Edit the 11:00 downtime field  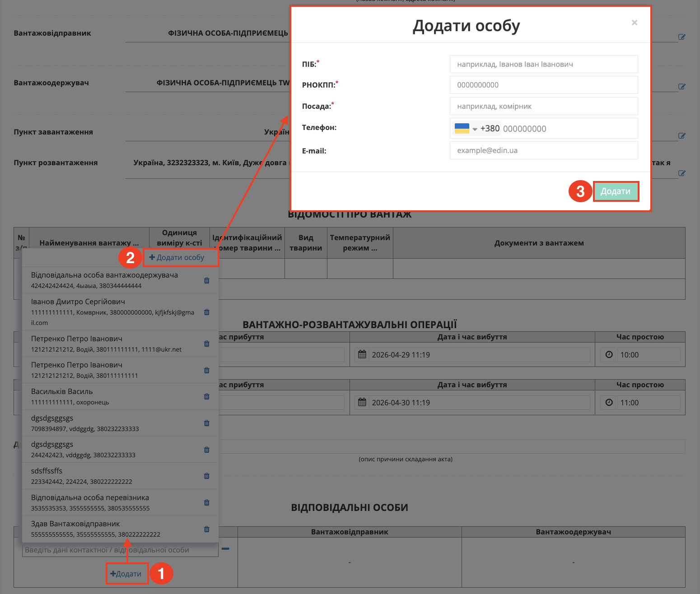coord(649,403)
